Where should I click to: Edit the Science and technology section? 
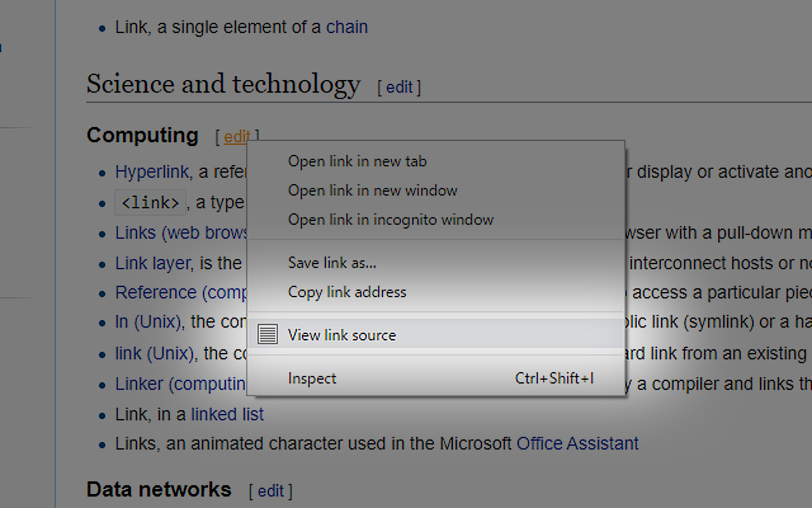pyautogui.click(x=398, y=87)
